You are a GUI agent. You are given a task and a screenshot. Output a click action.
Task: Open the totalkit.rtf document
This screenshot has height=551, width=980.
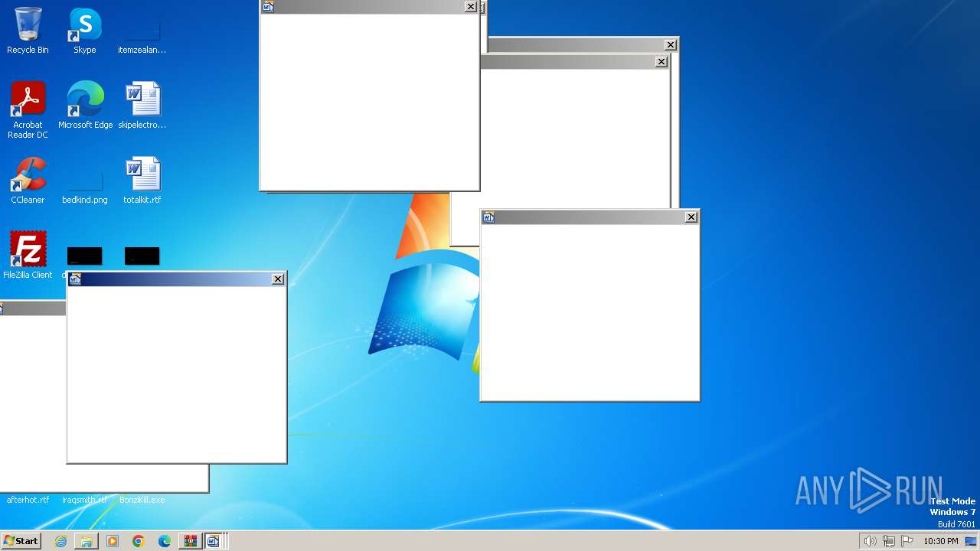click(142, 181)
